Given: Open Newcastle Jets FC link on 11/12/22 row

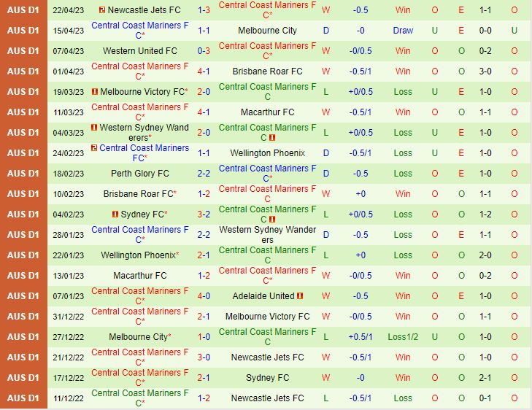Looking at the screenshot, I should tap(267, 398).
